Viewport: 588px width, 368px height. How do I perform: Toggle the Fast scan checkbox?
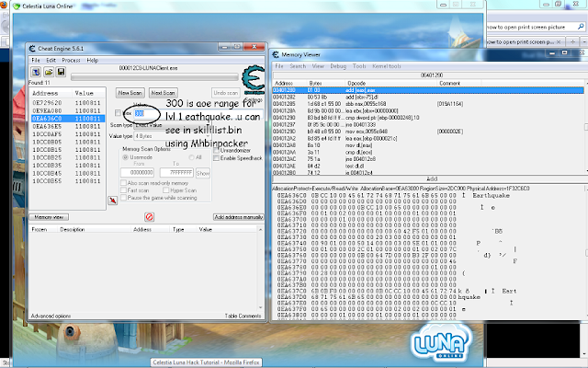click(123, 190)
